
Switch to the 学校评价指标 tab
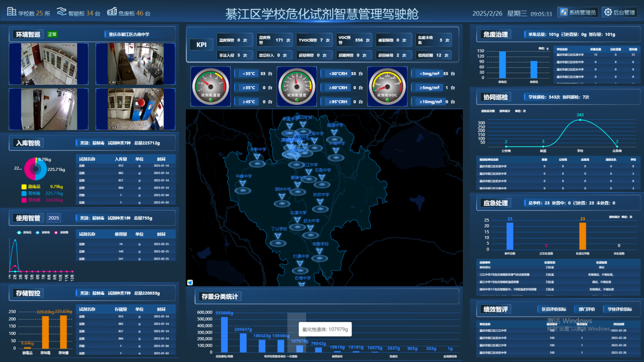[x=619, y=309]
